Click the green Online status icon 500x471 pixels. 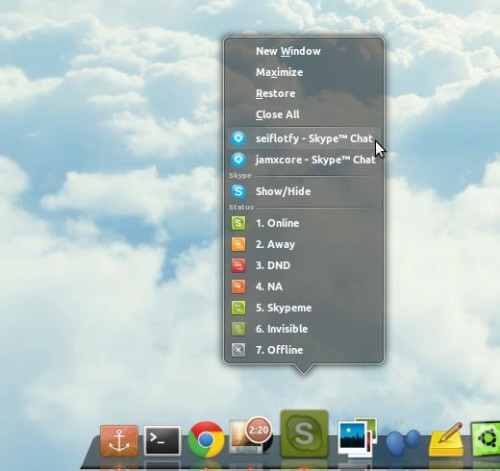point(238,223)
